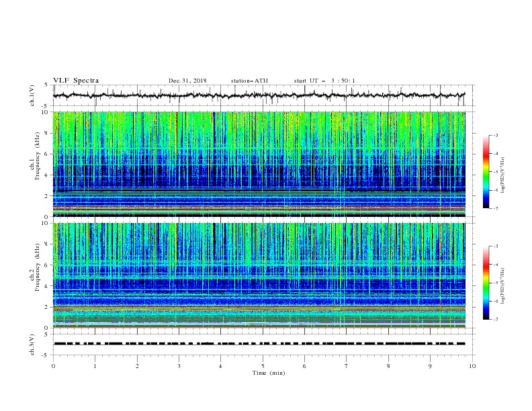This screenshot has height=411, width=532.
Task: Click time axis tick label "4"
Action: tap(220, 366)
